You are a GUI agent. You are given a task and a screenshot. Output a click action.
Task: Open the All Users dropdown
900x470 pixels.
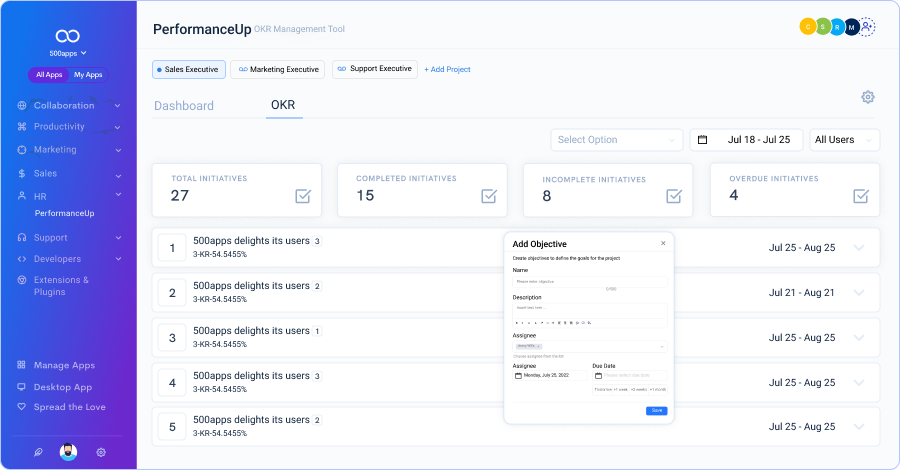[844, 140]
